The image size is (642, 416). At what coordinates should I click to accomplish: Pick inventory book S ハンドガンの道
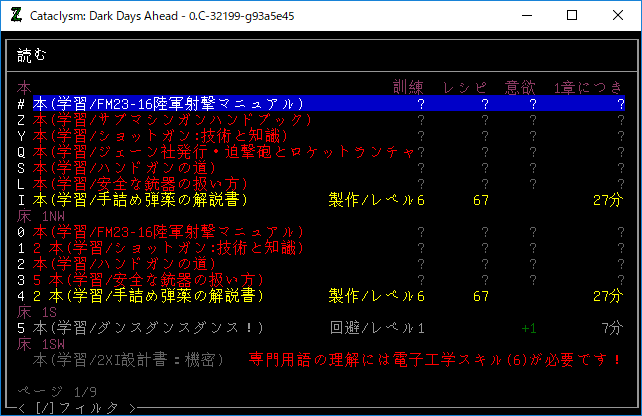click(132, 168)
